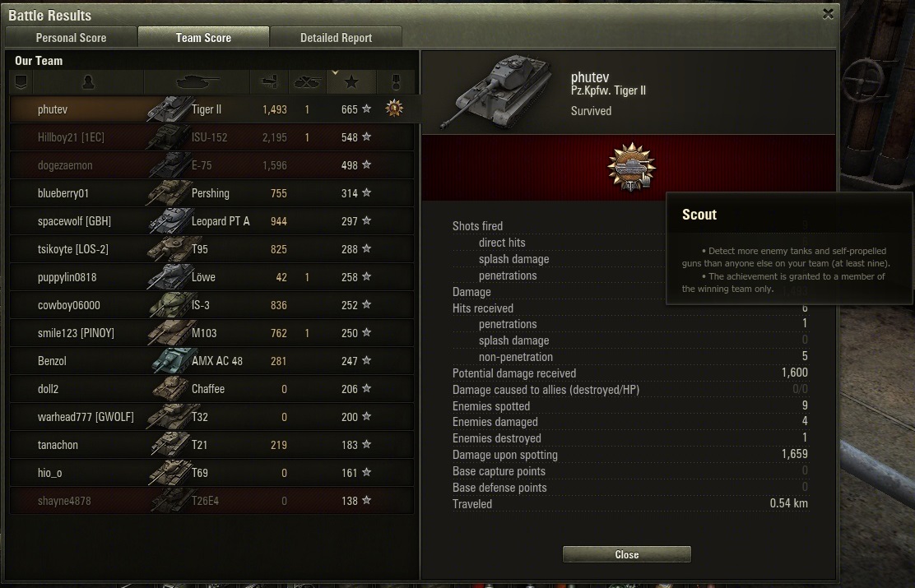The width and height of the screenshot is (915, 588).
Task: Sort team by platoon shield icon
Action: tap(21, 82)
